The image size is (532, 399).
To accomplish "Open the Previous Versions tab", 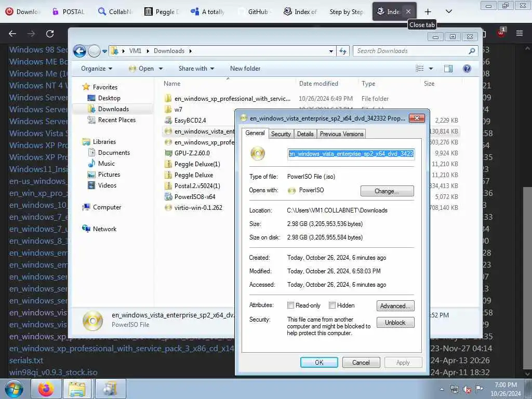I will point(342,134).
